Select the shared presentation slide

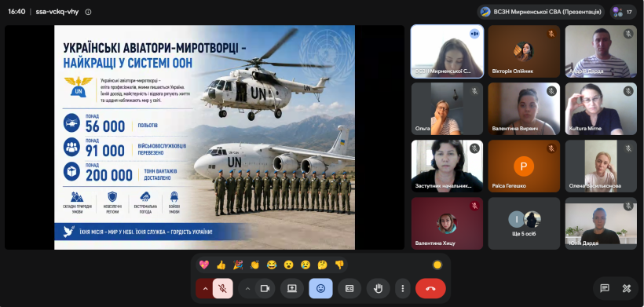coord(204,137)
